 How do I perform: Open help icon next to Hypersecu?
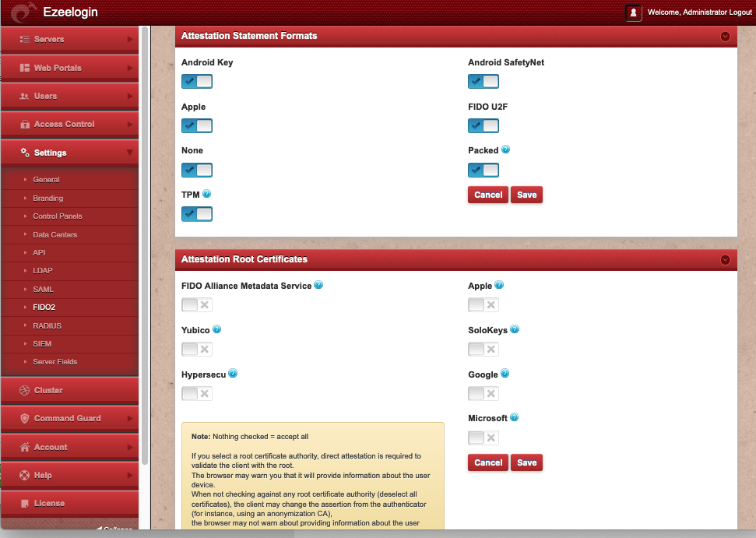[x=233, y=373]
